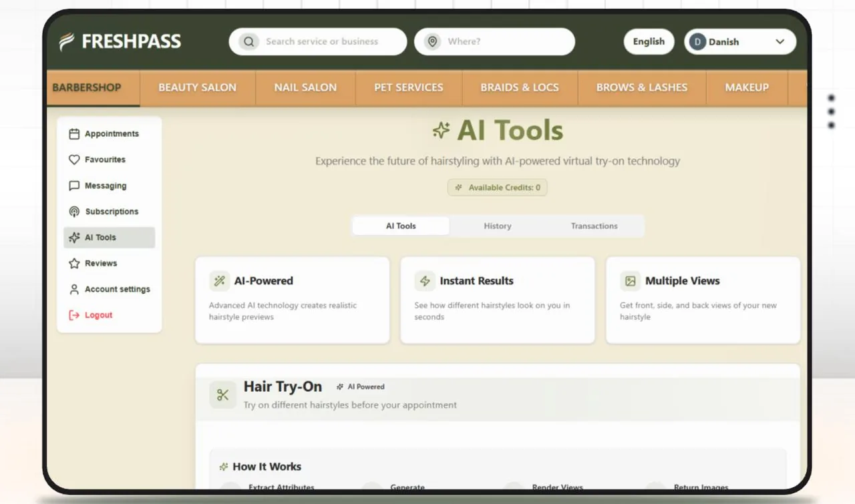Click the AI Tools sparkle sidebar icon

tap(74, 238)
